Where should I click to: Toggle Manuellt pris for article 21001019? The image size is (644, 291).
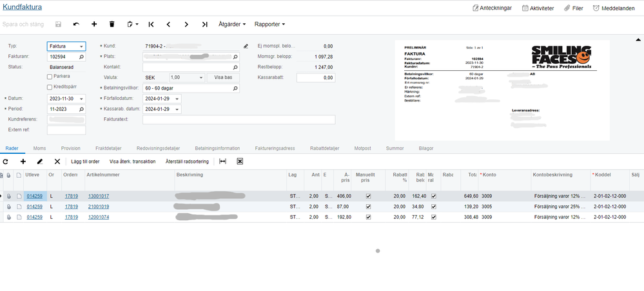pyautogui.click(x=368, y=207)
